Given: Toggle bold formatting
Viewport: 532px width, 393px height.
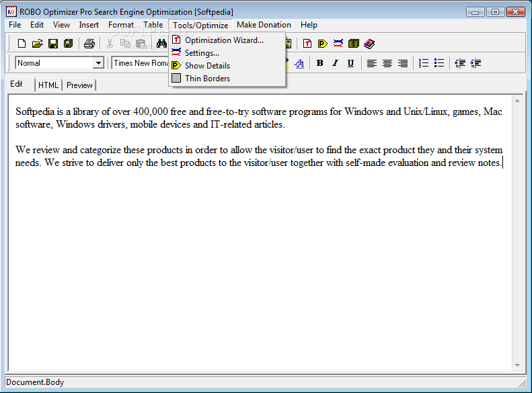Looking at the screenshot, I should coord(319,63).
